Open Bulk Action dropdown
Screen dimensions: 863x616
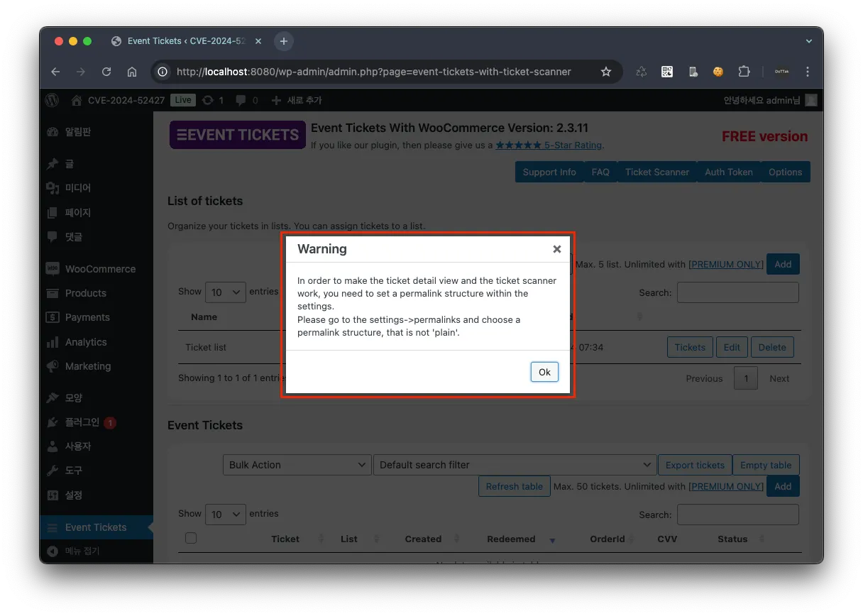[x=297, y=465]
